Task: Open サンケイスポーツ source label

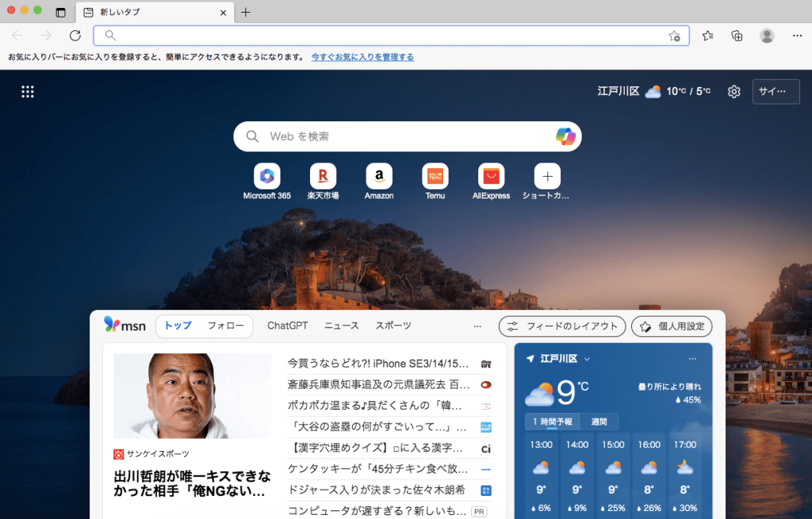Action: pos(151,454)
